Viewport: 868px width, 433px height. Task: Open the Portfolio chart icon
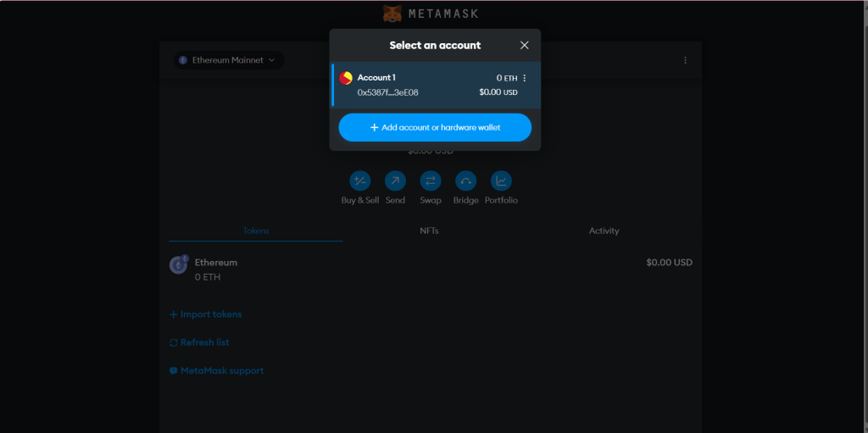tap(501, 180)
